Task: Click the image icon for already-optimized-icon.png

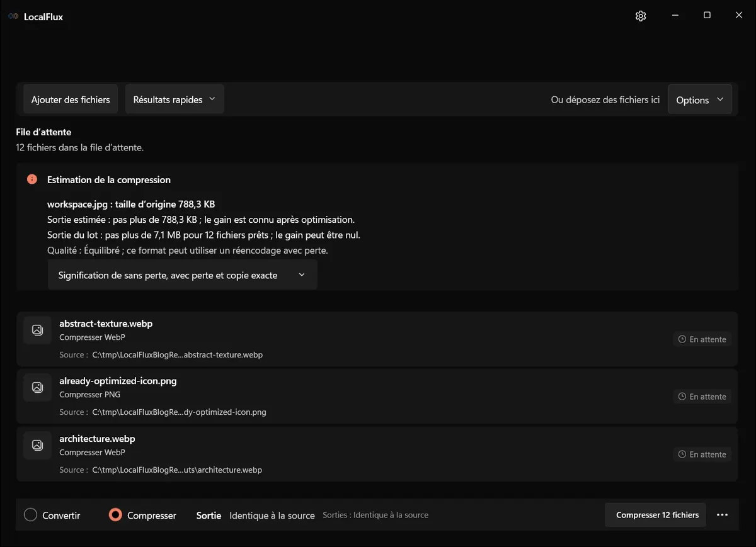Action: coord(37,387)
